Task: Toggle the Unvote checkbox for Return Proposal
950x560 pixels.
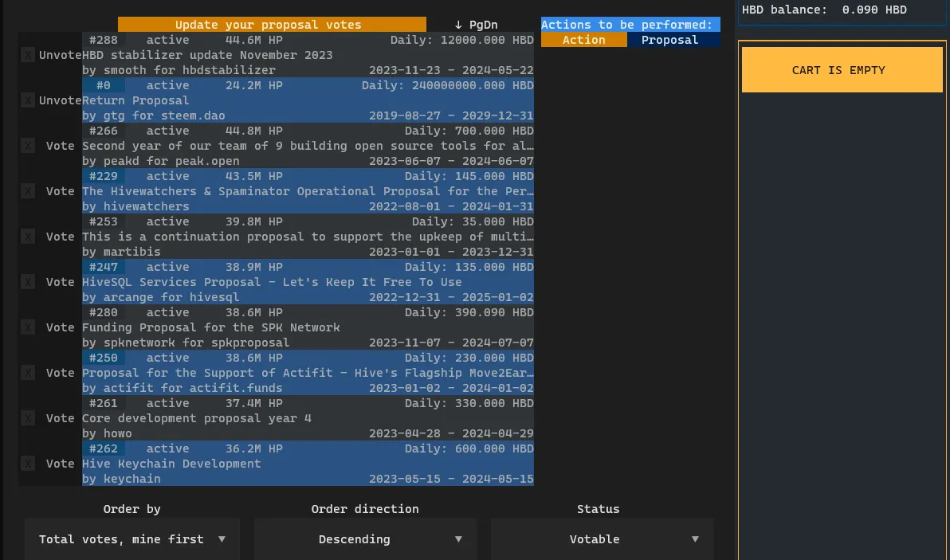Action: point(28,100)
